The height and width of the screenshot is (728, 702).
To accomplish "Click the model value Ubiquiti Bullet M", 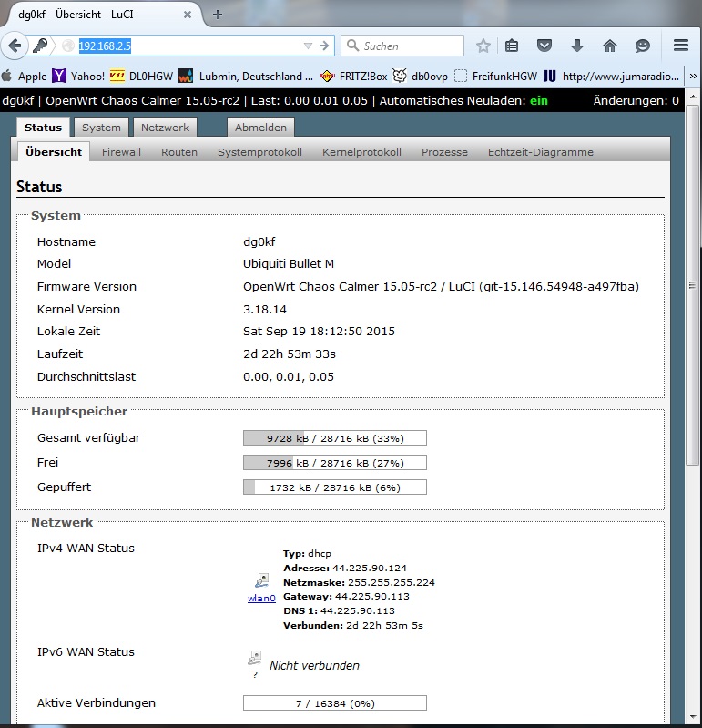I will pyautogui.click(x=289, y=263).
